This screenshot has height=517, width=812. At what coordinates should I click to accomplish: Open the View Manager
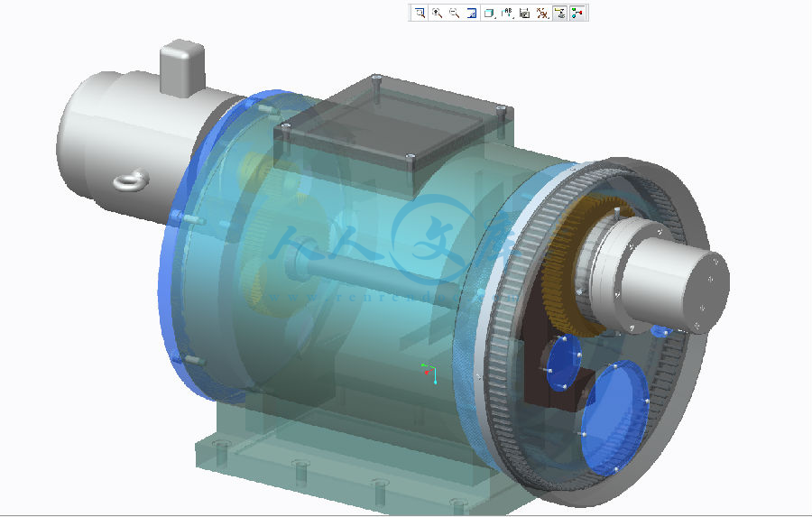524,13
